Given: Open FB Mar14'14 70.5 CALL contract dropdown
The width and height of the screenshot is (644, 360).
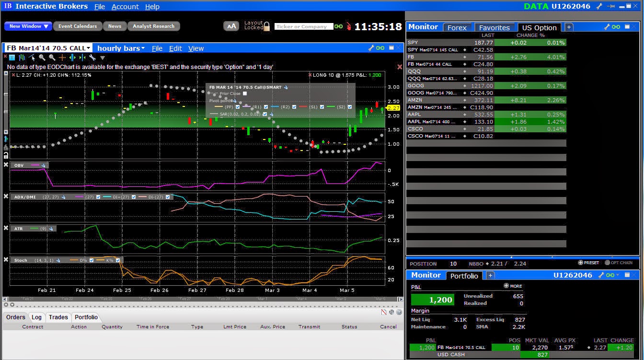Looking at the screenshot, I should click(89, 48).
